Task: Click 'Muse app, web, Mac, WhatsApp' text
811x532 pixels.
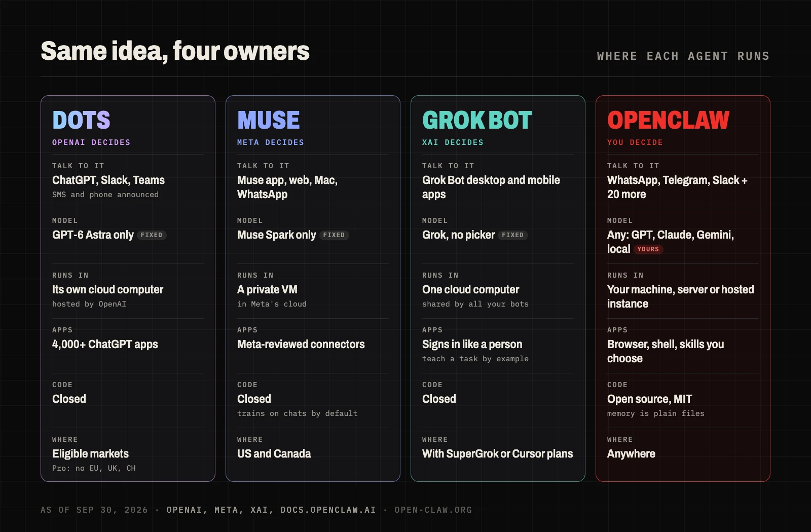Action: point(287,187)
